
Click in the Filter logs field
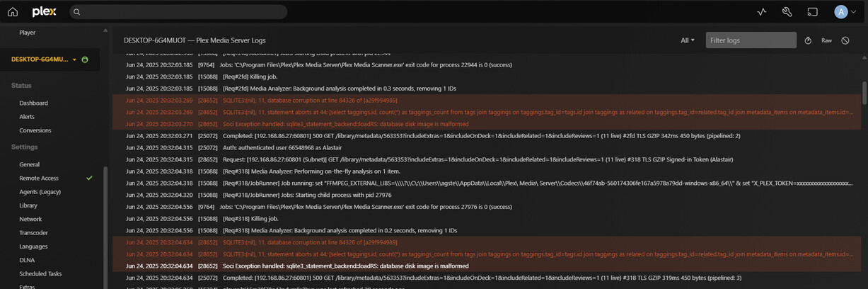[x=751, y=40]
